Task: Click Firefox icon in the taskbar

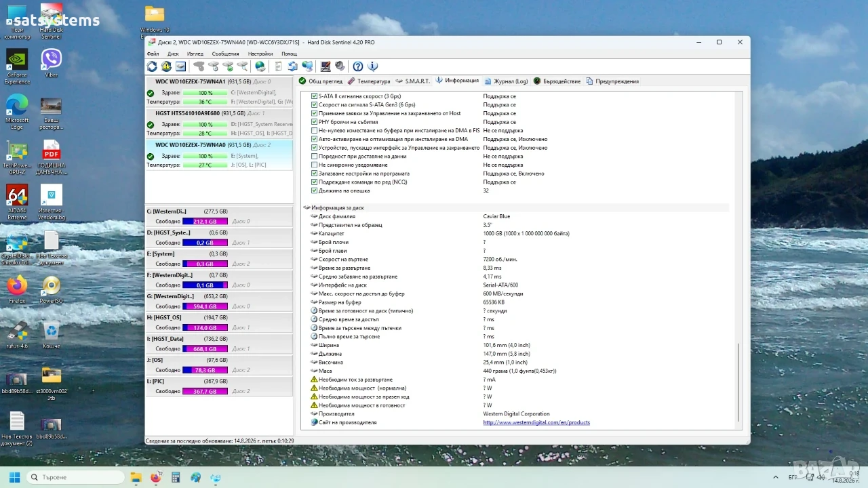Action: click(x=155, y=477)
